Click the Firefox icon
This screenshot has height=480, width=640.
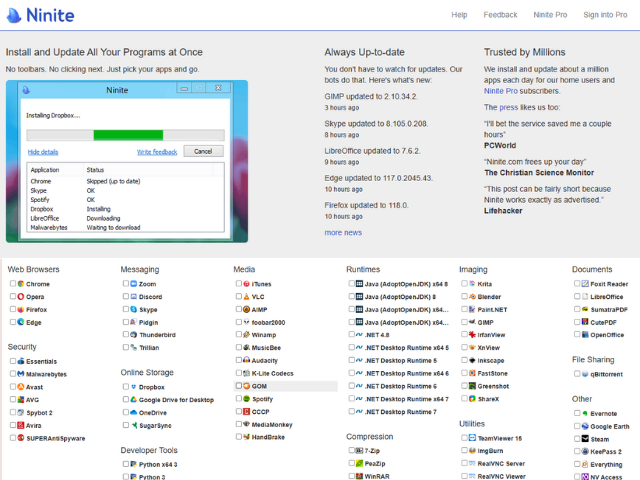(21, 309)
